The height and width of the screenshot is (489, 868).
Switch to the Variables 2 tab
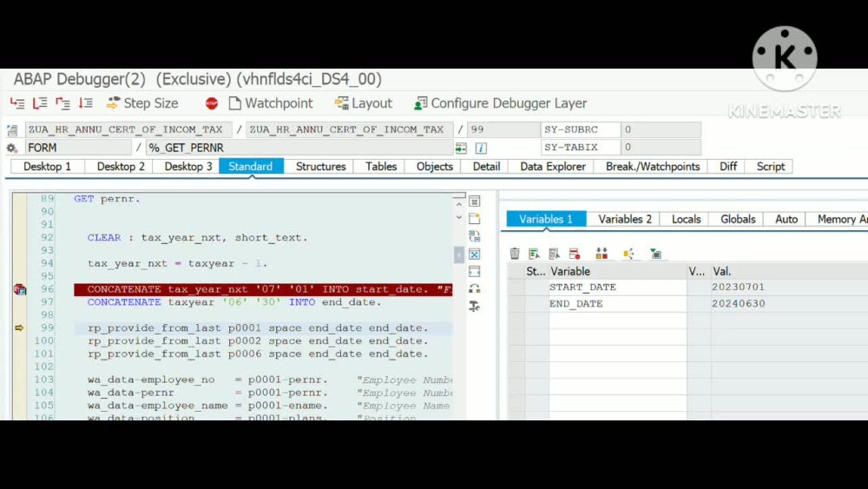pos(625,219)
